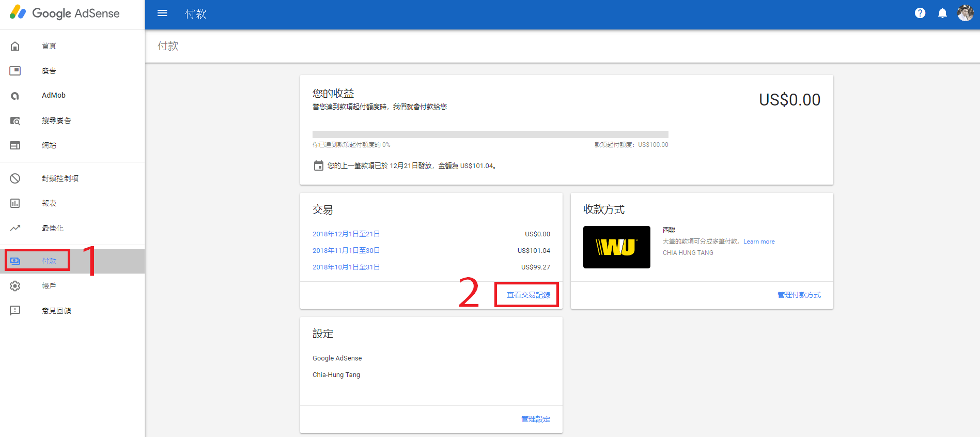This screenshot has width=980, height=437.
Task: Open the help question mark icon
Action: coord(920,13)
